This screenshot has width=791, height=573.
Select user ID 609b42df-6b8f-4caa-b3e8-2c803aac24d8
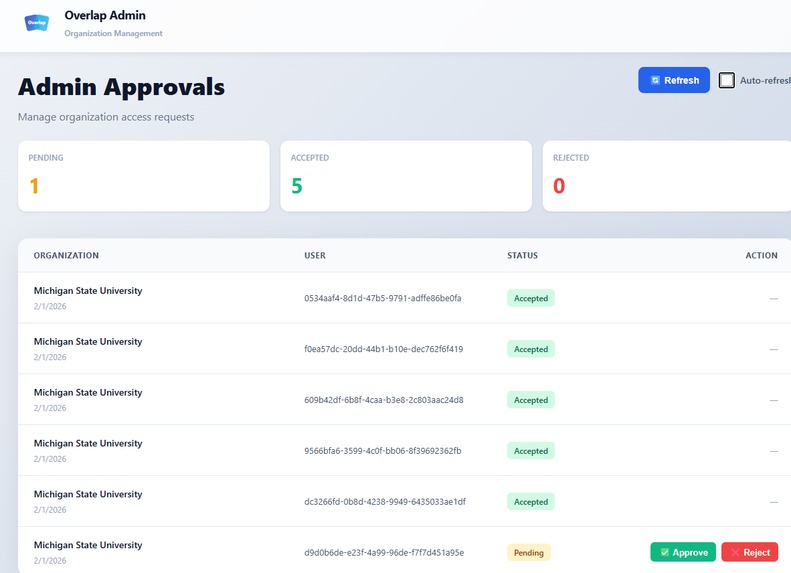tap(383, 400)
